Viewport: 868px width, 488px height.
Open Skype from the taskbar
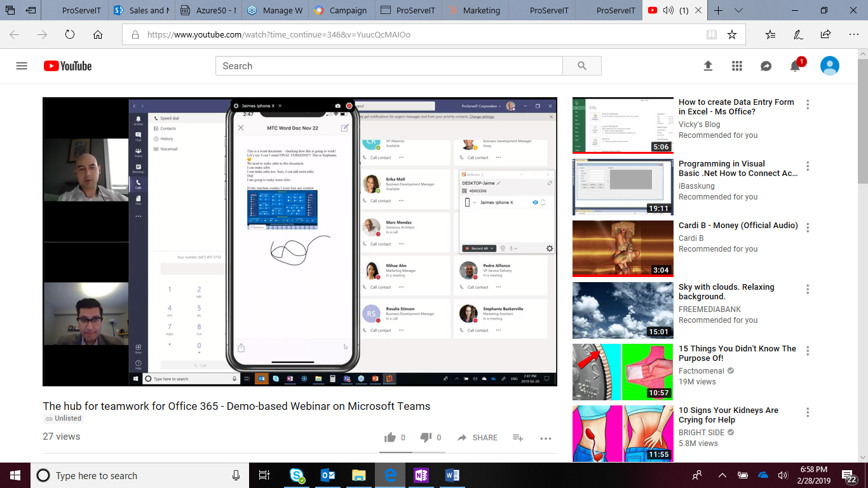click(x=297, y=475)
